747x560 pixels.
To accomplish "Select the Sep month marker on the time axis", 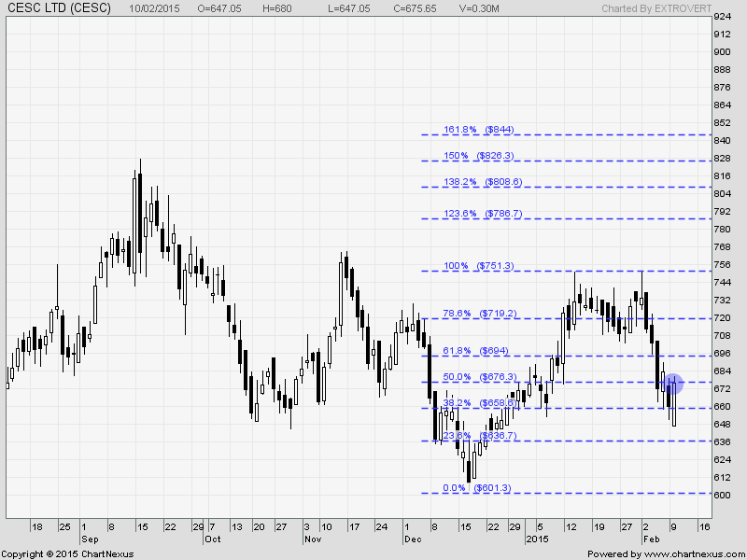I will tap(90, 539).
